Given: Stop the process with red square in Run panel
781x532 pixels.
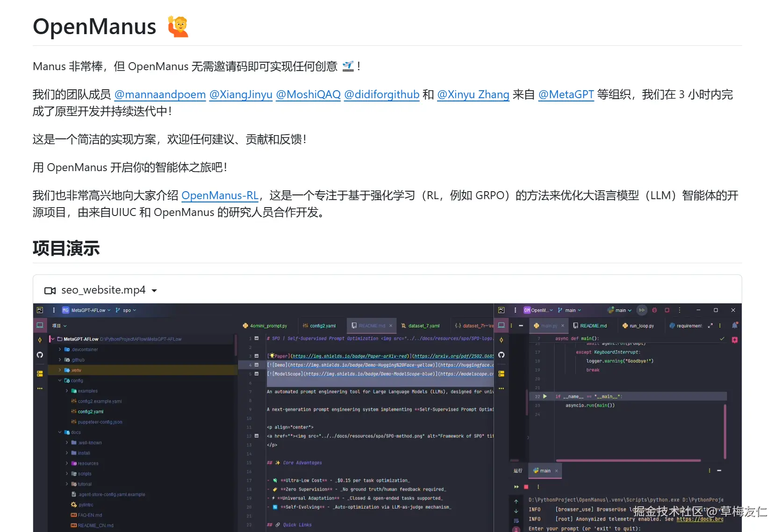Looking at the screenshot, I should 526,487.
